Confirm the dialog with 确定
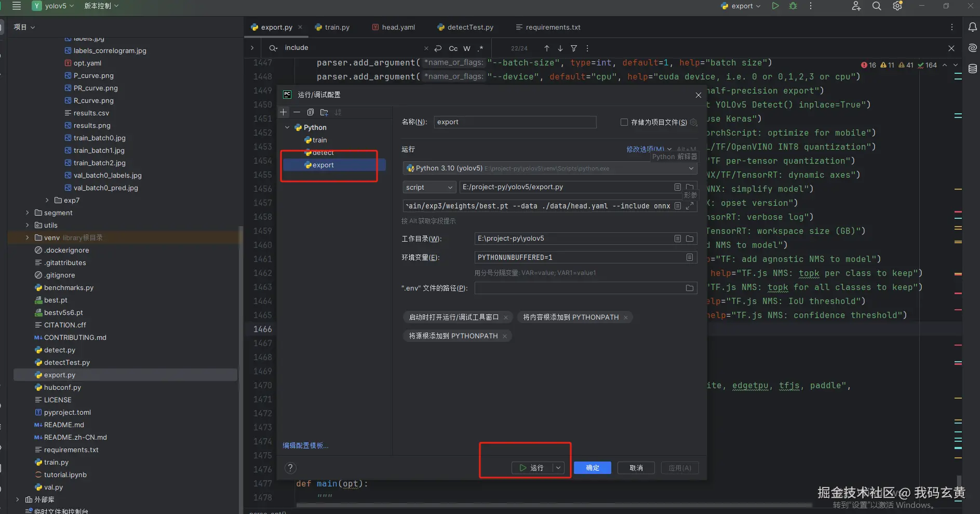The height and width of the screenshot is (514, 980). (593, 468)
